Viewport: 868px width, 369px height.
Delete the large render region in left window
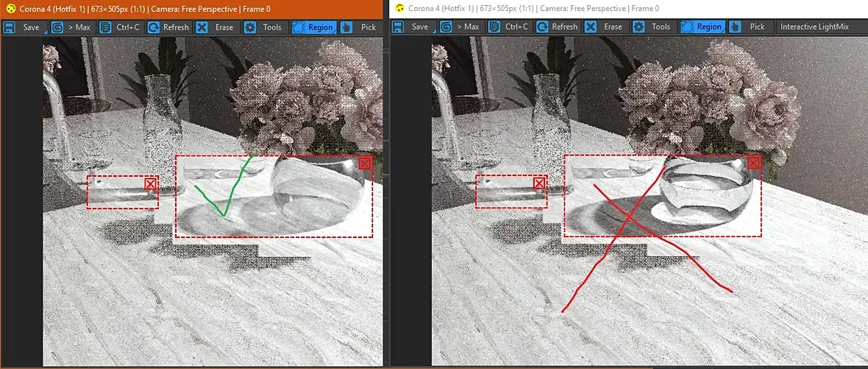[364, 163]
